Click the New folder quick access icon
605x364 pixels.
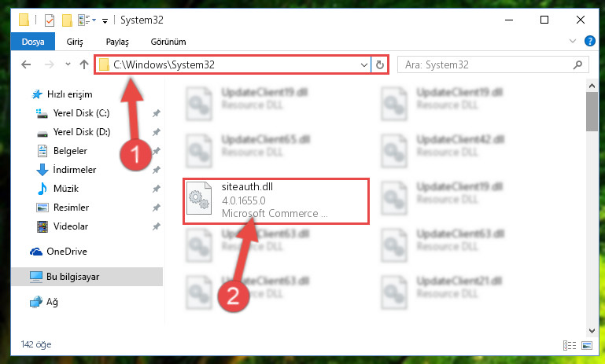point(67,20)
